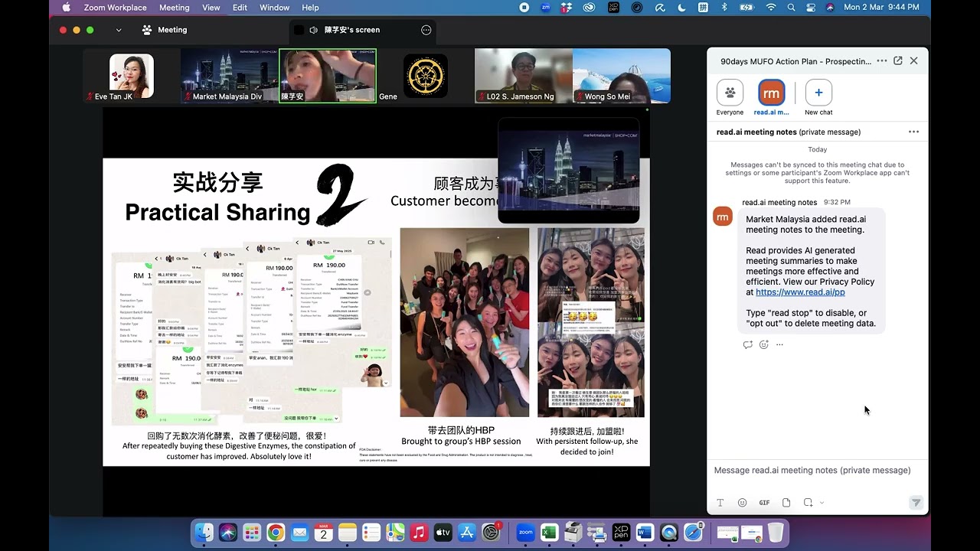Select L02 S. Jameson Ng video thumbnail
This screenshot has width=980, height=551.
524,76
